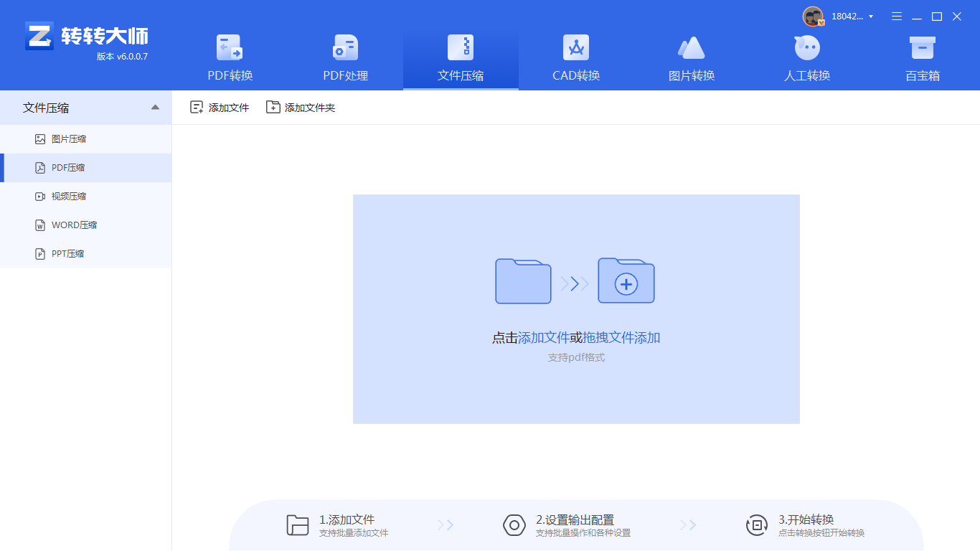Open the hamburger menu
The image size is (980, 551).
896,16
